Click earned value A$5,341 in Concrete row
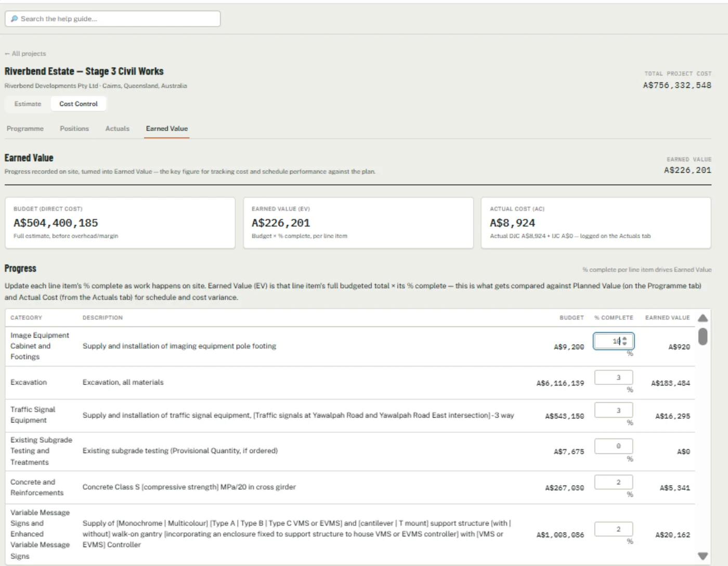728x566 pixels. (675, 488)
